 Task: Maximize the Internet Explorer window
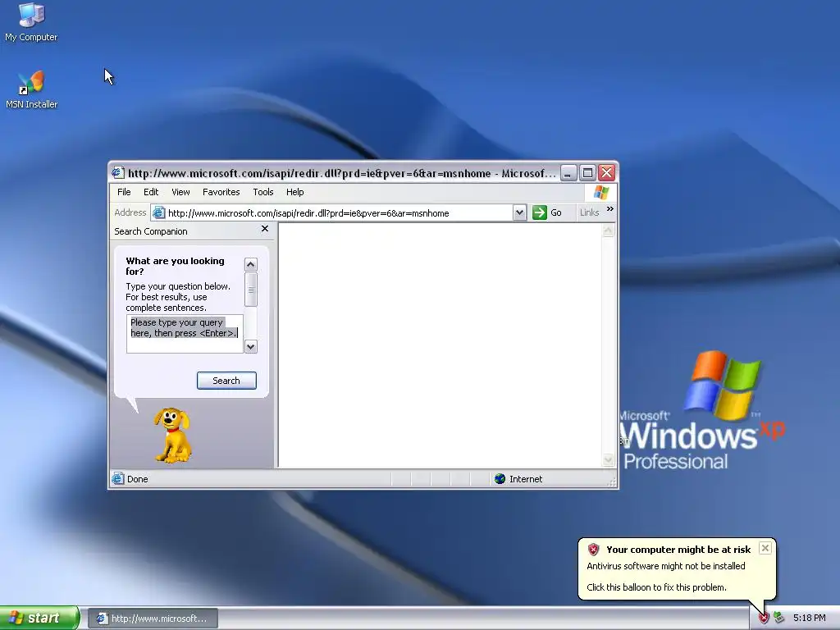pyautogui.click(x=587, y=172)
